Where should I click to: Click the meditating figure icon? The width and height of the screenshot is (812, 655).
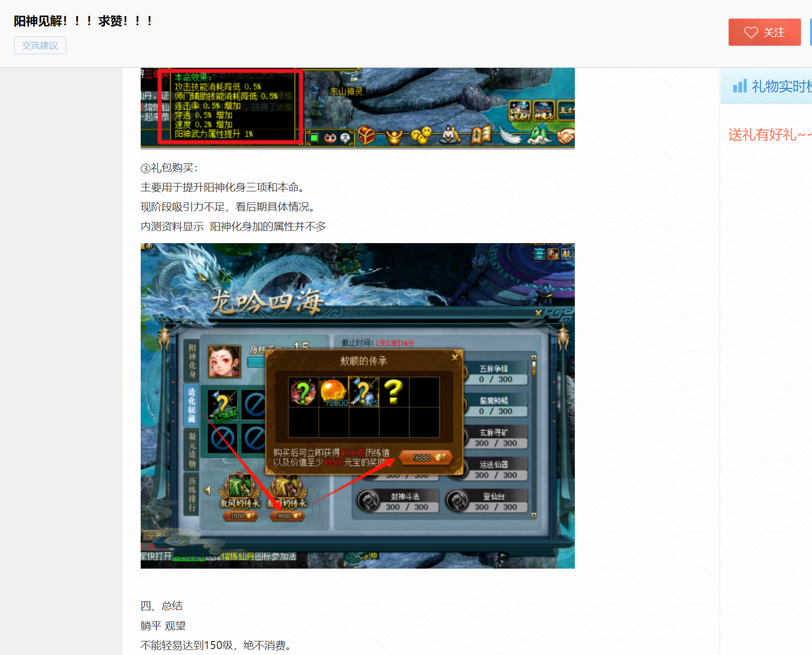click(450, 135)
